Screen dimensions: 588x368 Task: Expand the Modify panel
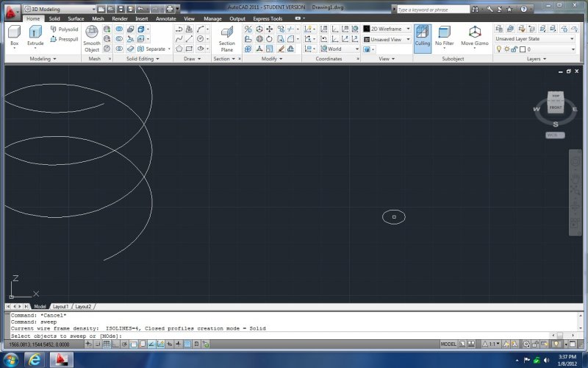[x=272, y=59]
